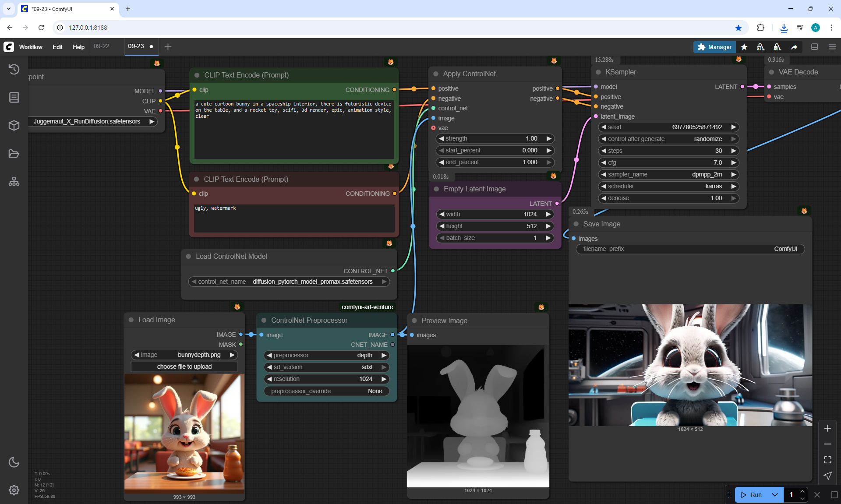
Task: Click the Manager button
Action: (x=714, y=47)
